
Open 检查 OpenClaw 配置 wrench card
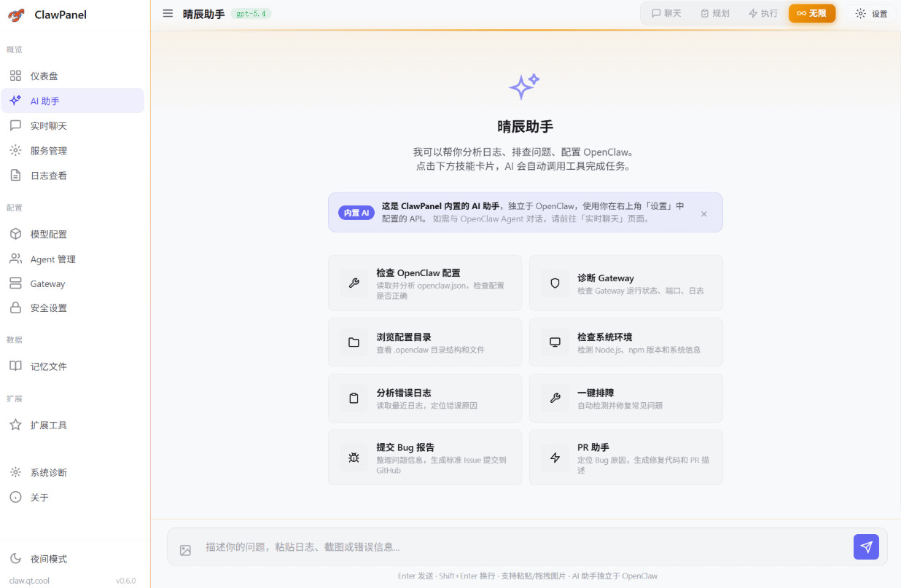[425, 283]
